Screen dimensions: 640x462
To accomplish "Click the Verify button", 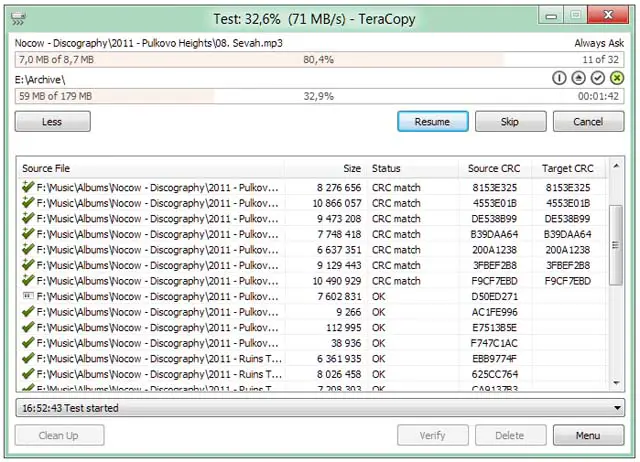I will tap(433, 435).
